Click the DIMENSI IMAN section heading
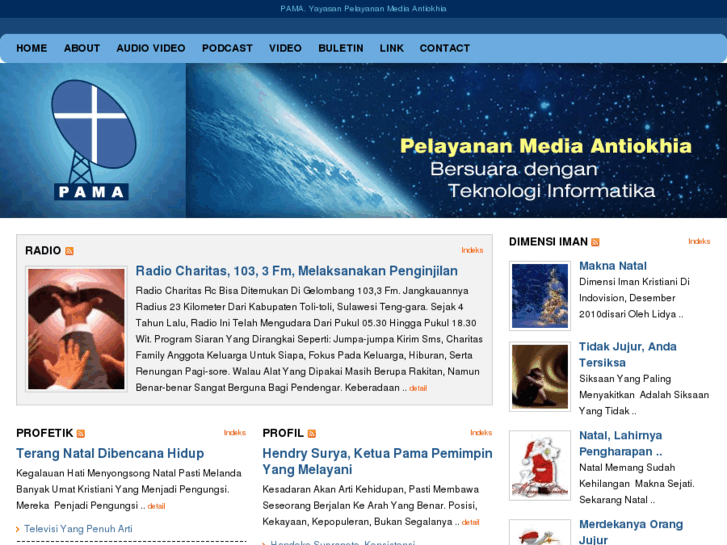727x545 pixels. 548,242
